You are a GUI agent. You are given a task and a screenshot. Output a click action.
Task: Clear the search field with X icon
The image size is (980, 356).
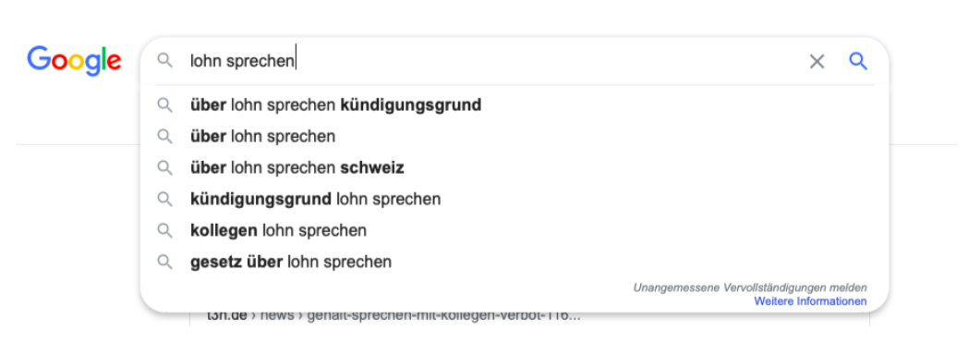(817, 61)
